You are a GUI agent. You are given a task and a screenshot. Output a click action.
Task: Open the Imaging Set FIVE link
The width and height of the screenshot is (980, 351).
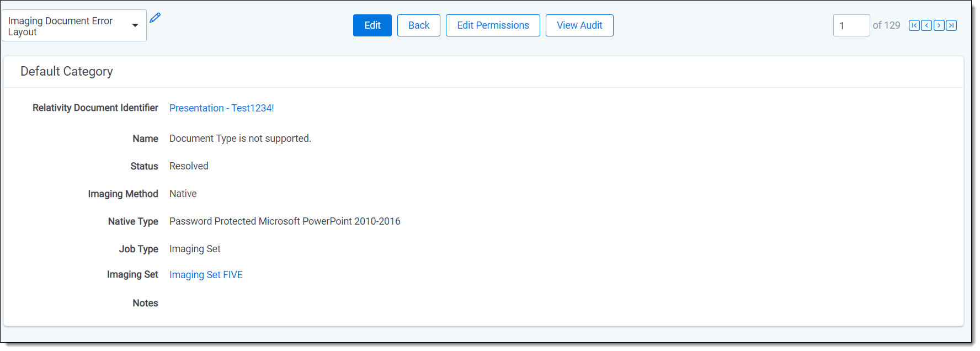pos(206,275)
